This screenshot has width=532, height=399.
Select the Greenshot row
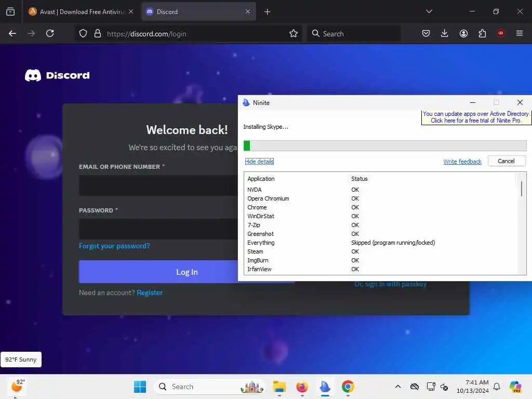pyautogui.click(x=380, y=234)
